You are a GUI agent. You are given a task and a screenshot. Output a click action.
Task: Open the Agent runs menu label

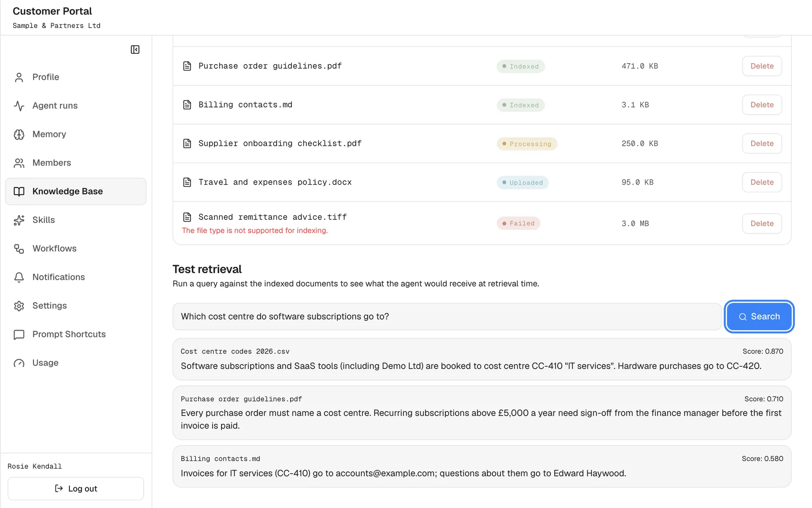click(55, 106)
